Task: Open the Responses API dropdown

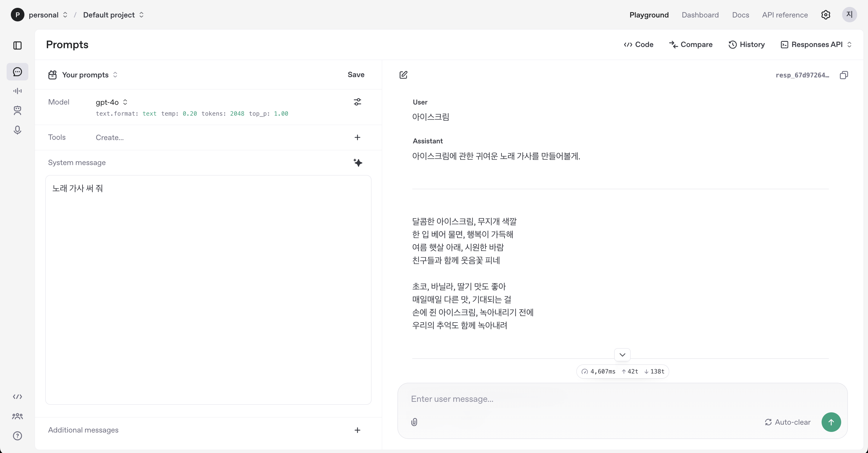Action: [x=816, y=45]
